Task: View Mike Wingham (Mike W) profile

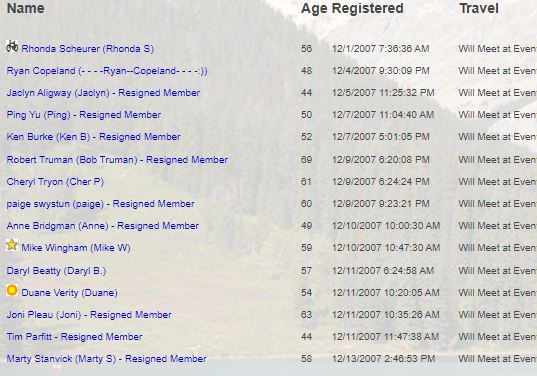Action: point(76,248)
